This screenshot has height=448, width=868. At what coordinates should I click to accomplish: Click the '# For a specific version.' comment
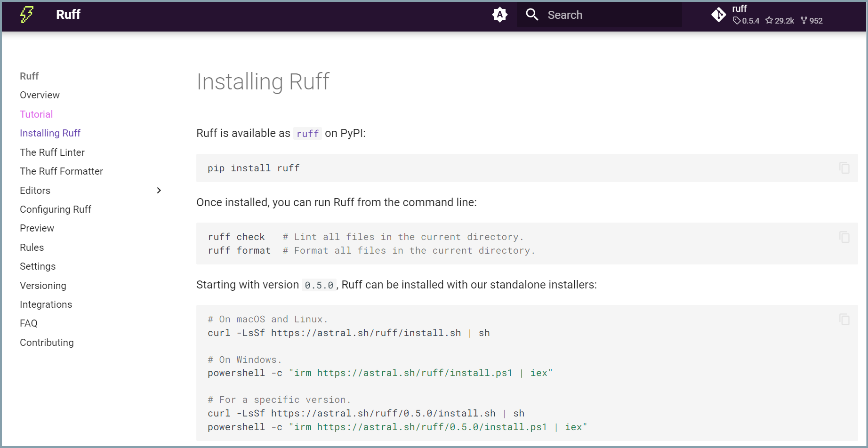279,400
